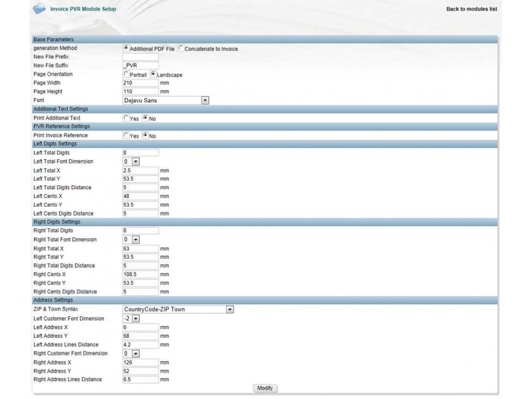This screenshot has height=399, width=532.
Task: Open Right Total Font Dimension dropdown
Action: pyautogui.click(x=131, y=240)
